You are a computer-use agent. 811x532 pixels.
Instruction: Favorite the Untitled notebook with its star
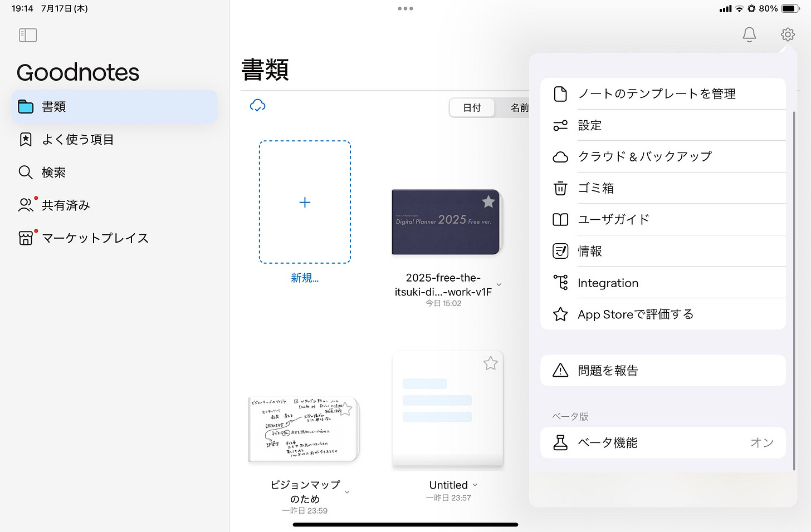coord(491,363)
